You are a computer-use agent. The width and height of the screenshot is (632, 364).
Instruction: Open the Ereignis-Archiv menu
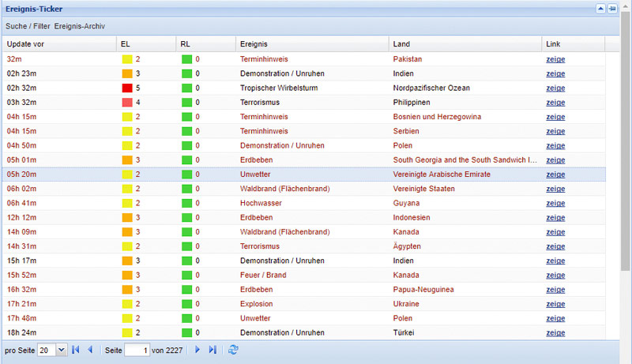coord(80,26)
